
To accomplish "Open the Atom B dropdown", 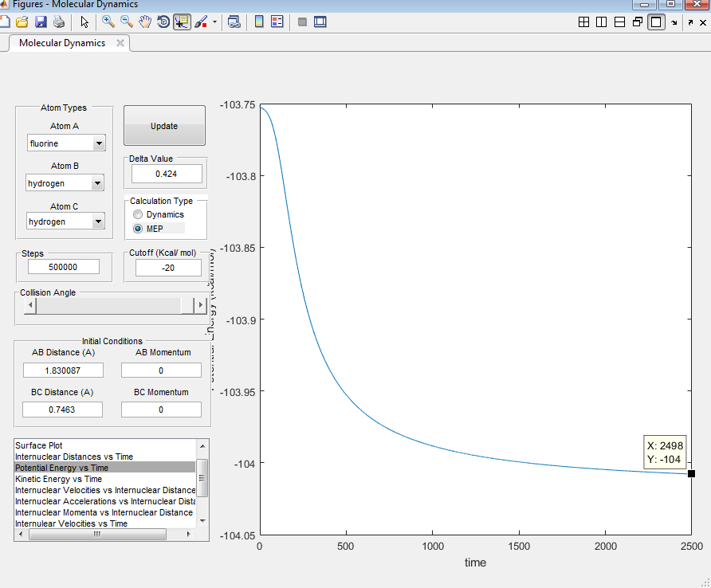I will tap(97, 183).
